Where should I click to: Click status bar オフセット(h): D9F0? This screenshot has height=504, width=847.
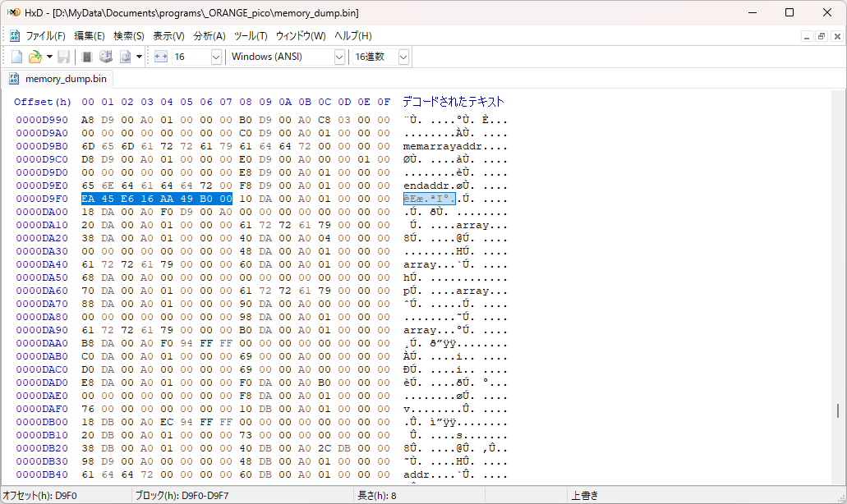[40, 495]
